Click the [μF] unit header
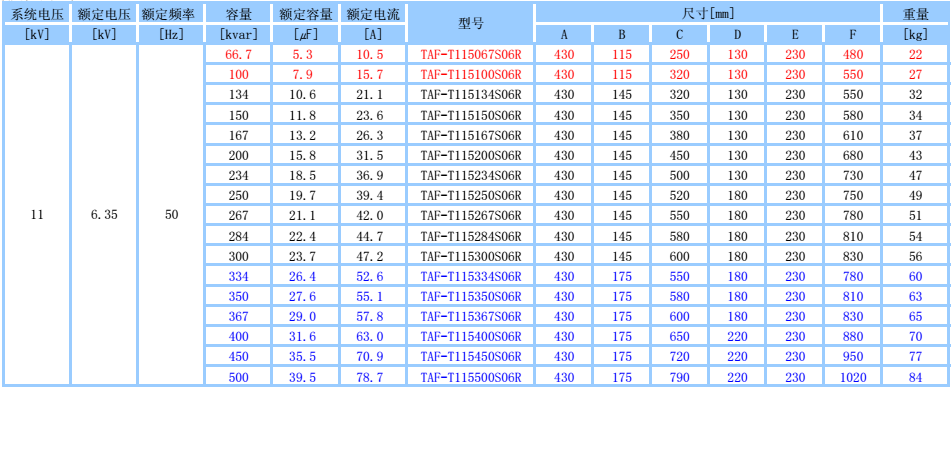This screenshot has width=951, height=460. 305,35
